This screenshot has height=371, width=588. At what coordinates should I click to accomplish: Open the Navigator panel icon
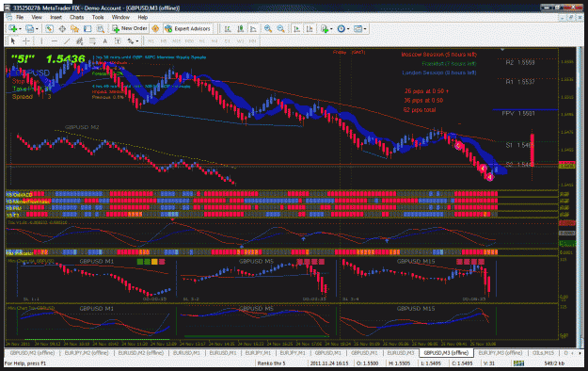point(74,28)
